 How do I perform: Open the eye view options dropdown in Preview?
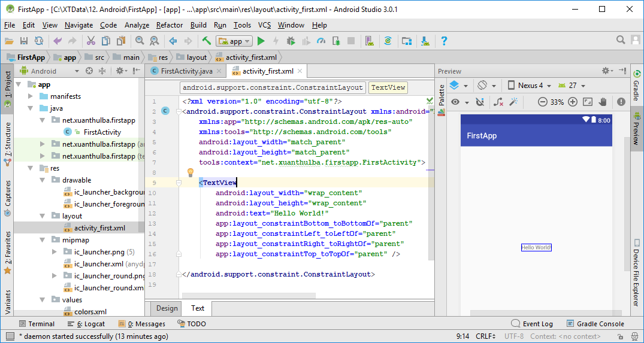pos(459,102)
